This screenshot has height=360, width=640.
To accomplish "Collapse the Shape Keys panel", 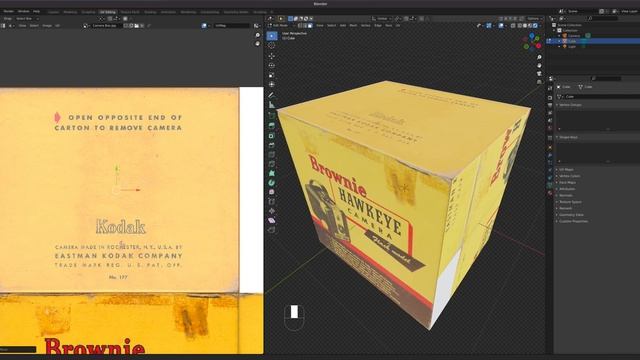I will point(568,137).
